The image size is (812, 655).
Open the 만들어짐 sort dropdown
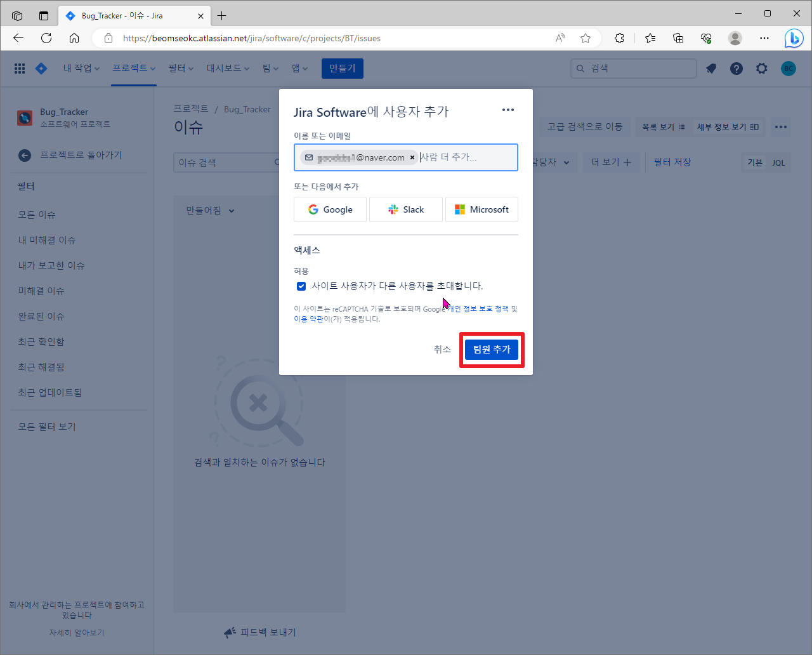[210, 211]
